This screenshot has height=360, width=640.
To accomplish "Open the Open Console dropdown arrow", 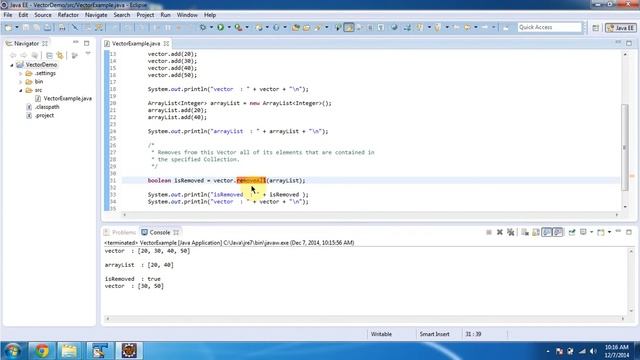I will 609,232.
